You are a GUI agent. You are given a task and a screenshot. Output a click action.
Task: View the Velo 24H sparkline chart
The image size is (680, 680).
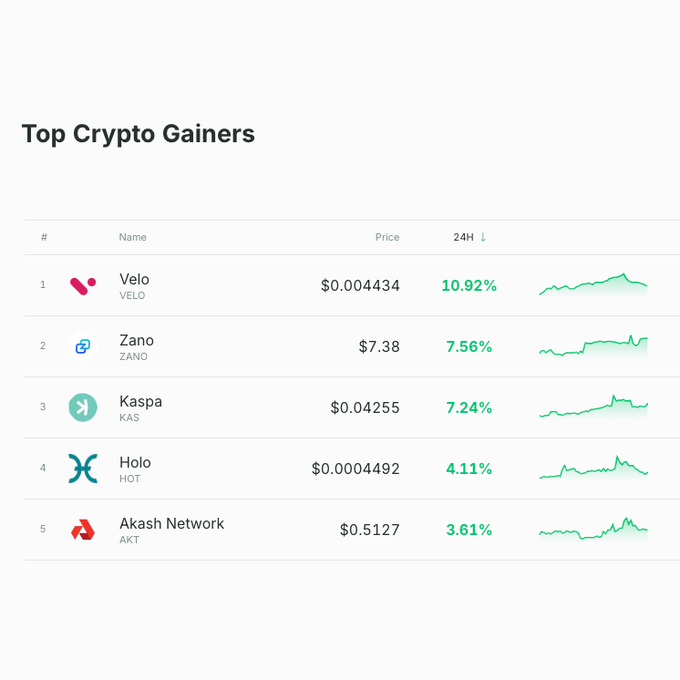pyautogui.click(x=593, y=285)
